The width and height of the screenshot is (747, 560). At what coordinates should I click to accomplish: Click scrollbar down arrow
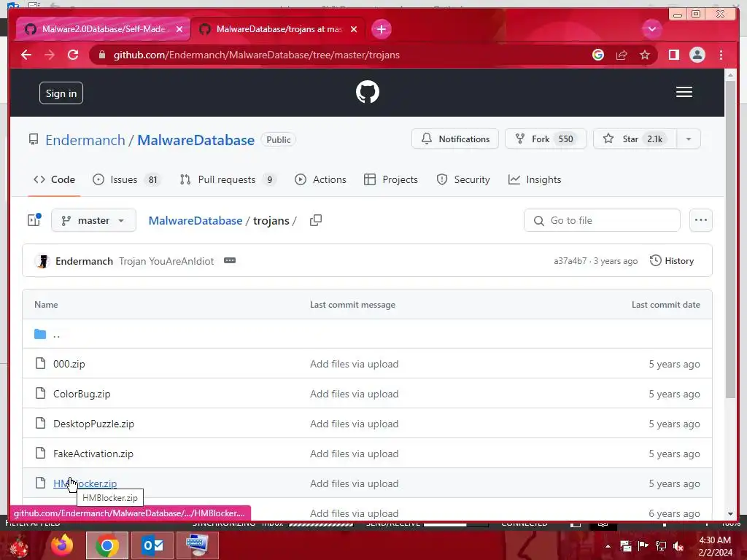(x=730, y=514)
